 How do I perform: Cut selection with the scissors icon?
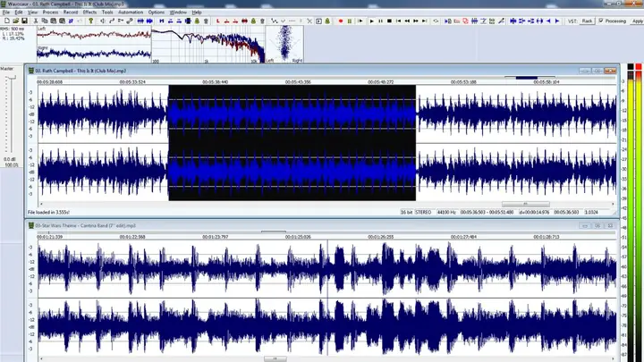click(x=36, y=21)
